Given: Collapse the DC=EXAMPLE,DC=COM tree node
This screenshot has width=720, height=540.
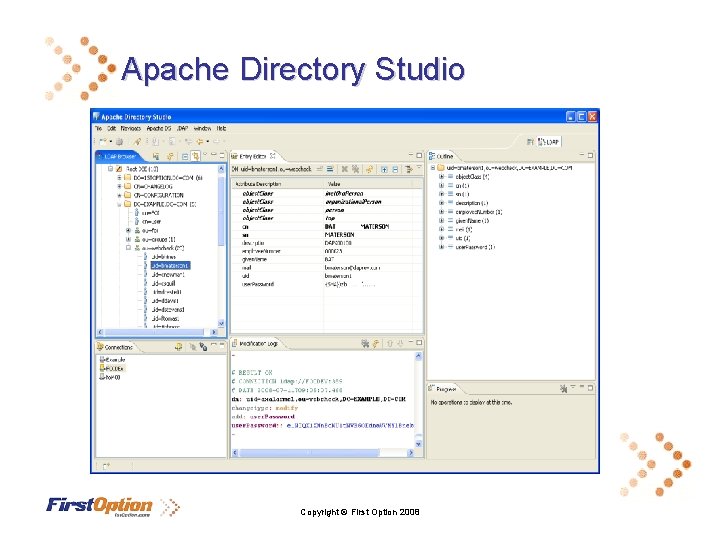Looking at the screenshot, I should click(119, 204).
